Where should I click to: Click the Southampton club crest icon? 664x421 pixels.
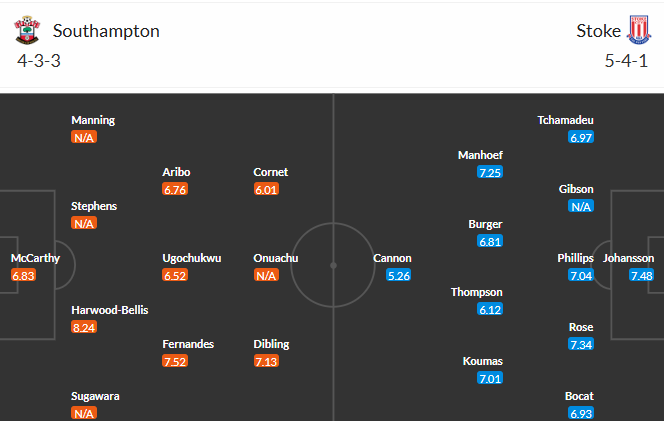coord(27,30)
